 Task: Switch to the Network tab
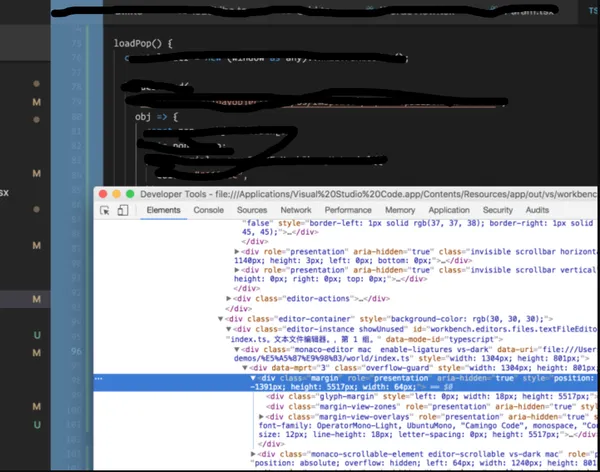[296, 210]
